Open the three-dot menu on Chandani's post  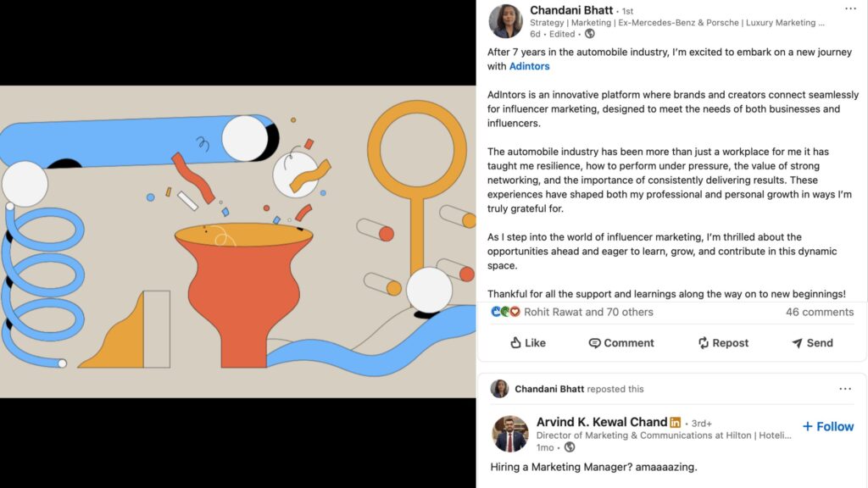click(850, 8)
